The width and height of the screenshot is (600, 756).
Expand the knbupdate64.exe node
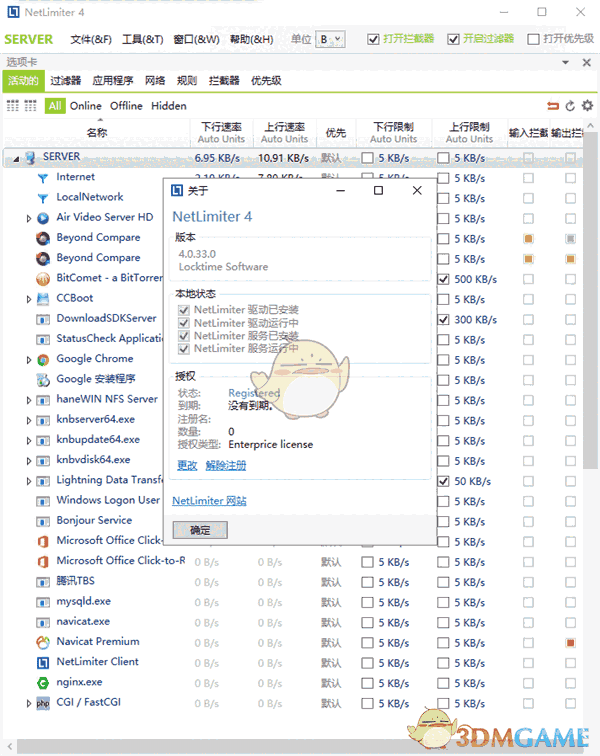coord(28,441)
